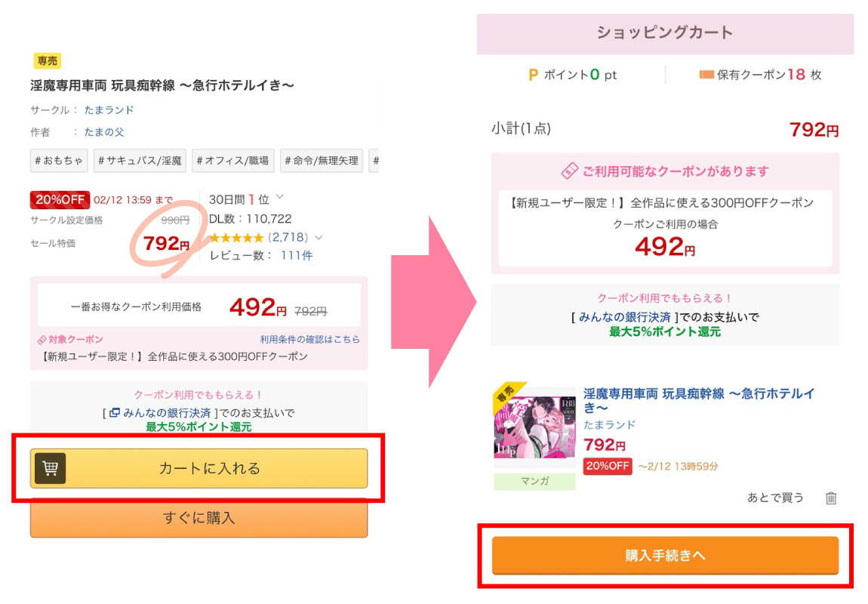Click the five-star rating icons

pyautogui.click(x=236, y=238)
